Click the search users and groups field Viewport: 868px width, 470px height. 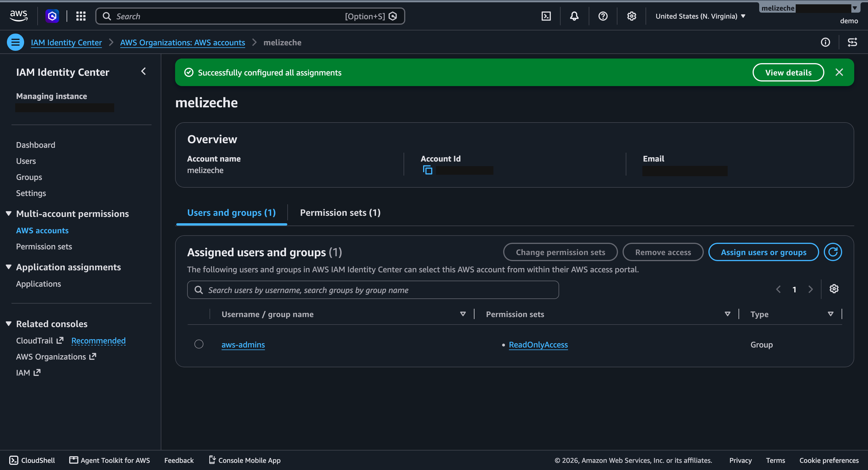tap(373, 290)
